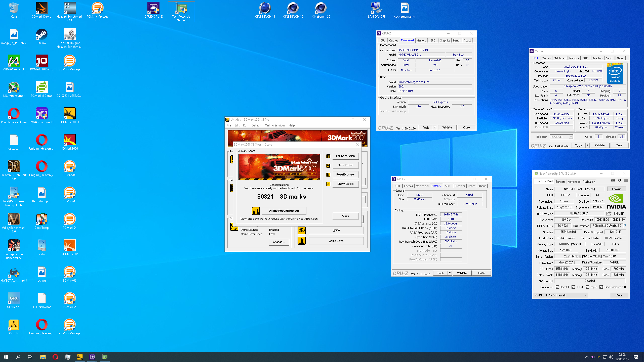Click the Lookup button in GPU-Z

[616, 189]
